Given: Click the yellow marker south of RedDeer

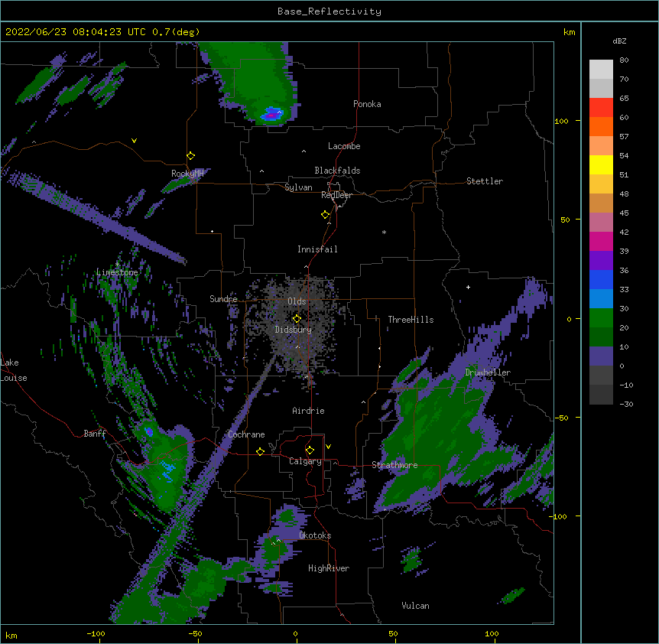Looking at the screenshot, I should (x=325, y=214).
